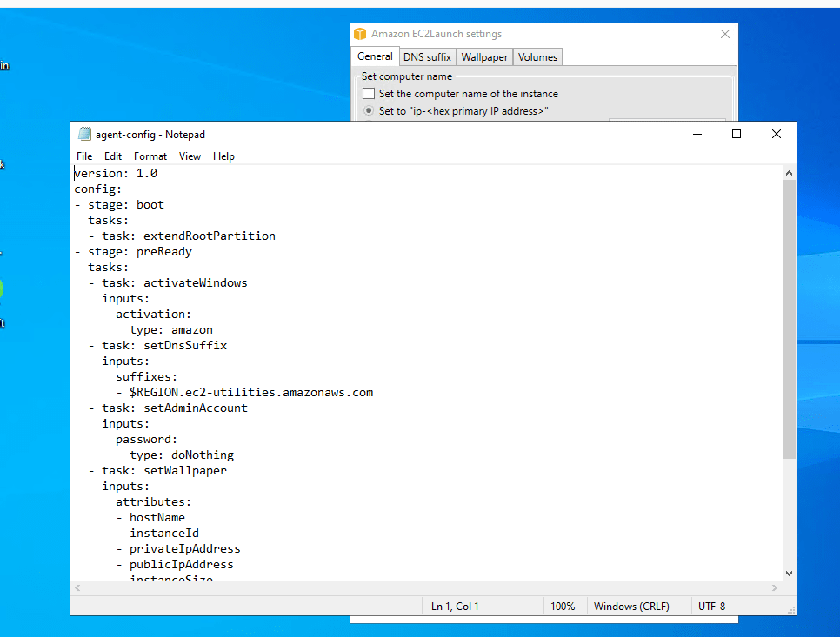Click the '$REGION.ec2-utilities.amazonaws.com' line
This screenshot has width=840, height=637.
tap(244, 393)
